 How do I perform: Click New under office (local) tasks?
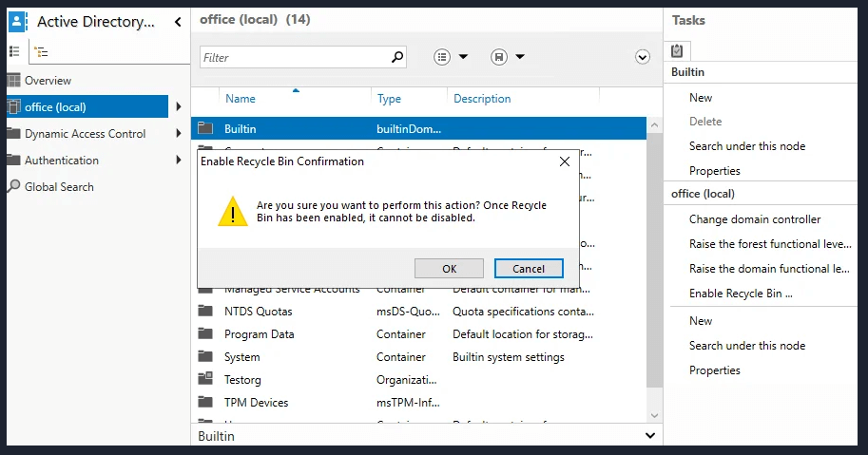[x=701, y=321]
